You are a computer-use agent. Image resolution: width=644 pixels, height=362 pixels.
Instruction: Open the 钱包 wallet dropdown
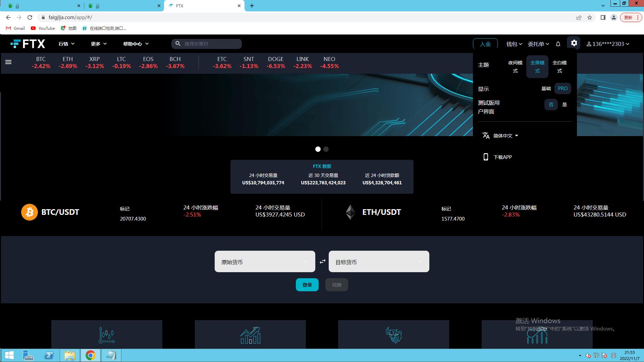click(x=514, y=44)
